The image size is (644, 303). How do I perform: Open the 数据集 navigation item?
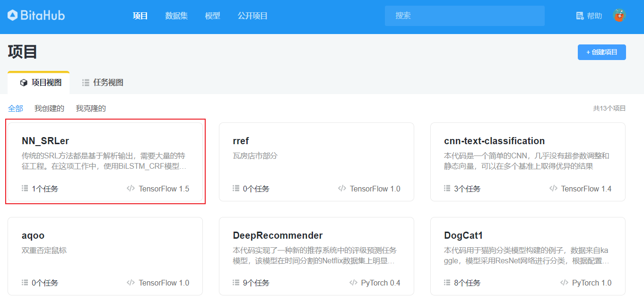click(x=176, y=16)
